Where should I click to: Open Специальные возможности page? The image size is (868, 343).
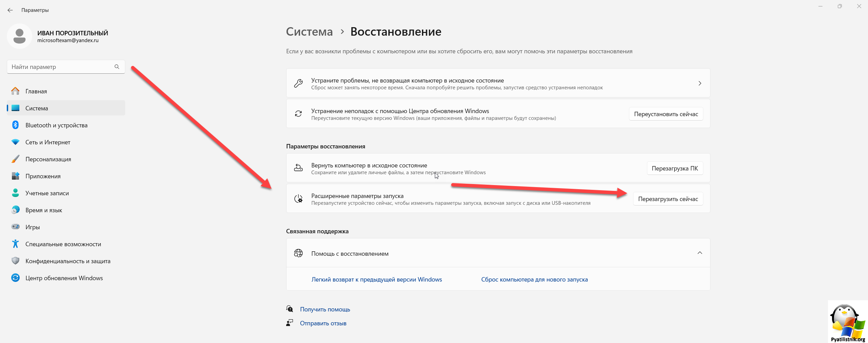[x=66, y=244]
